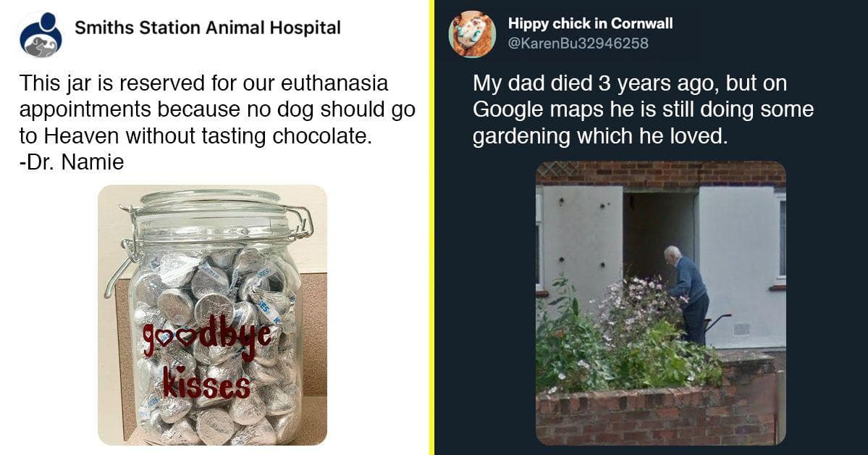This screenshot has height=455, width=868.
Task: Click the '-Dr. Namie' signature line
Action: [72, 162]
